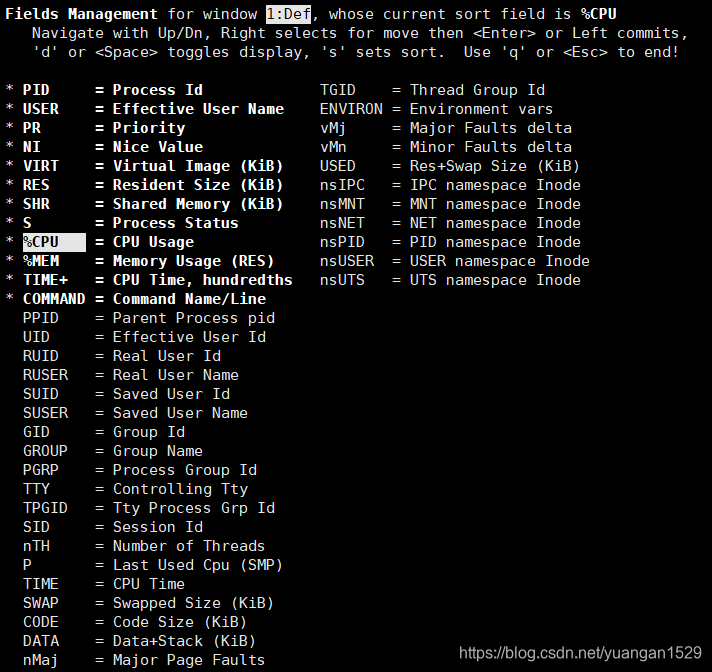The image size is (712, 672).
Task: Select the nMaj field entry
Action: [144, 660]
